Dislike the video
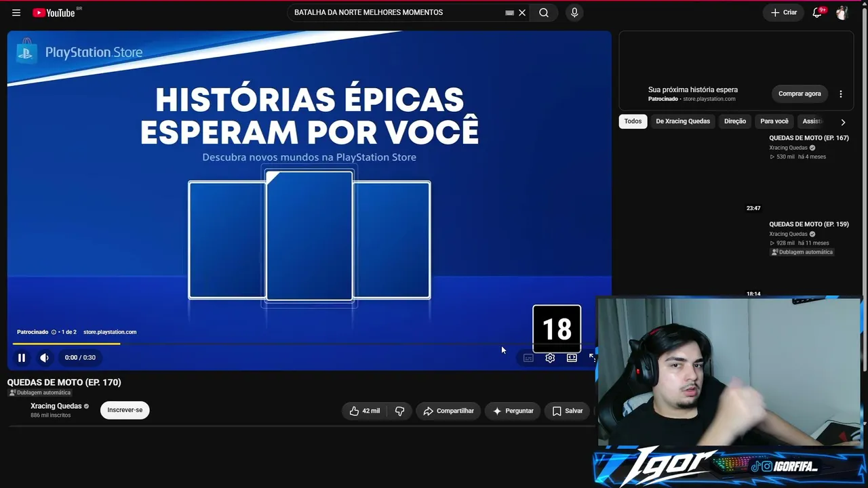This screenshot has height=488, width=868. pyautogui.click(x=400, y=411)
